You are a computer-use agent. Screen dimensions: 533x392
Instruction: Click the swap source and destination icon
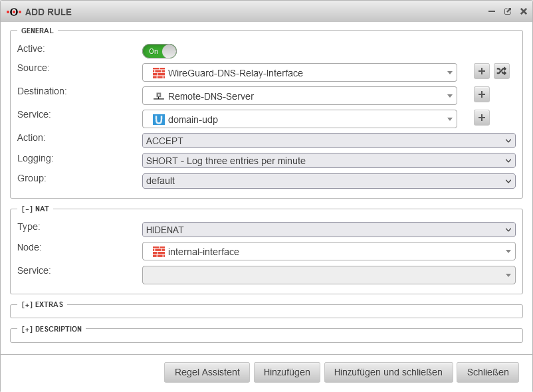pyautogui.click(x=502, y=72)
